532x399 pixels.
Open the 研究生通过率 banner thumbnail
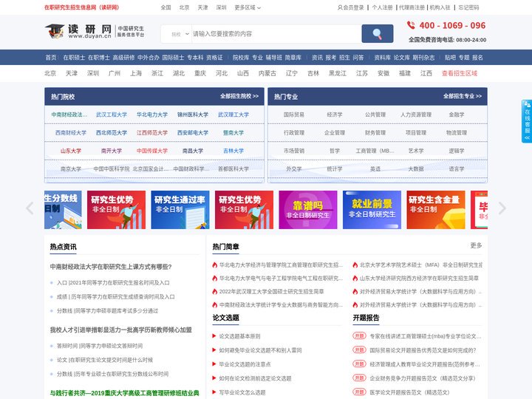coord(180,210)
